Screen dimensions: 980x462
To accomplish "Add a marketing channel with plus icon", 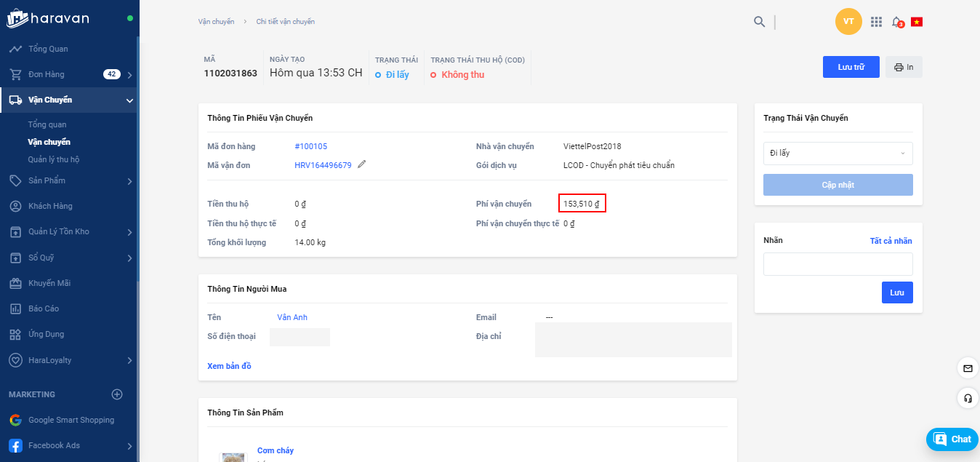I will [x=117, y=394].
